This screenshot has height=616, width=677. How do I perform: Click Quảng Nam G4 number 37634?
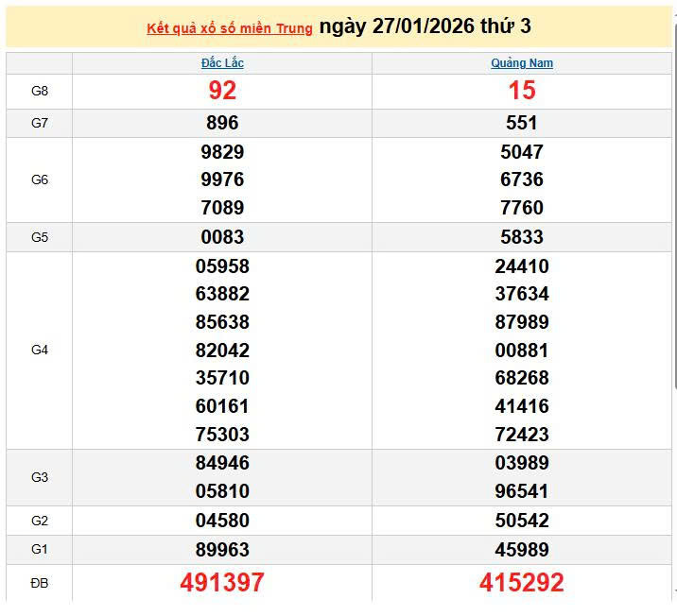522,294
